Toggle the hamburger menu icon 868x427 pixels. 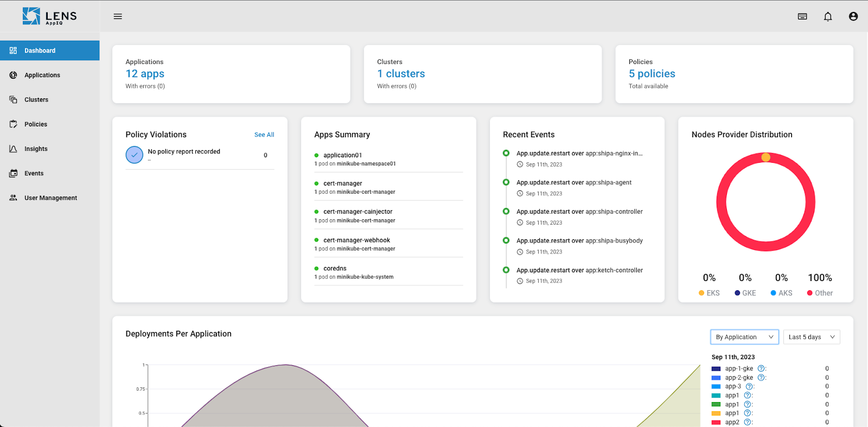tap(118, 16)
